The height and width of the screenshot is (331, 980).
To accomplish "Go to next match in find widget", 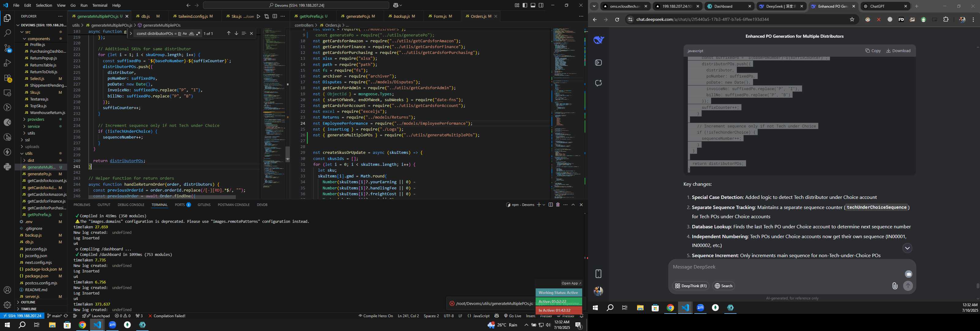I will click(x=236, y=33).
